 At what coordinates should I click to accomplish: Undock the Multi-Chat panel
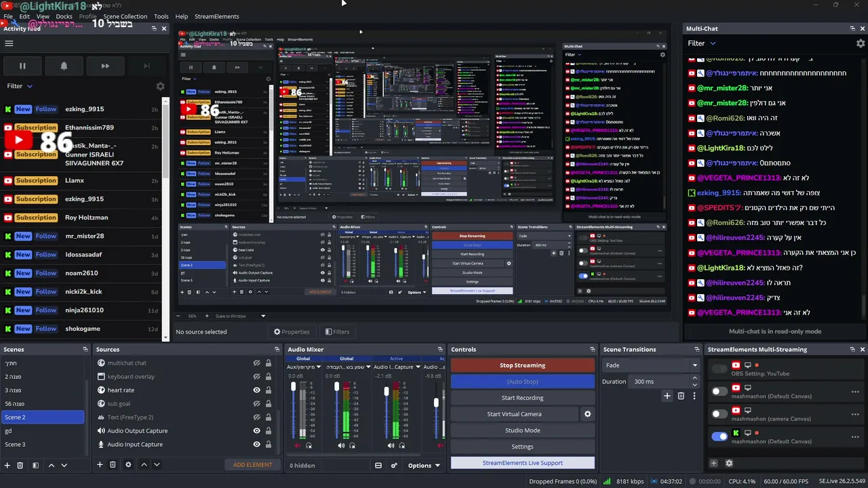pyautogui.click(x=852, y=28)
